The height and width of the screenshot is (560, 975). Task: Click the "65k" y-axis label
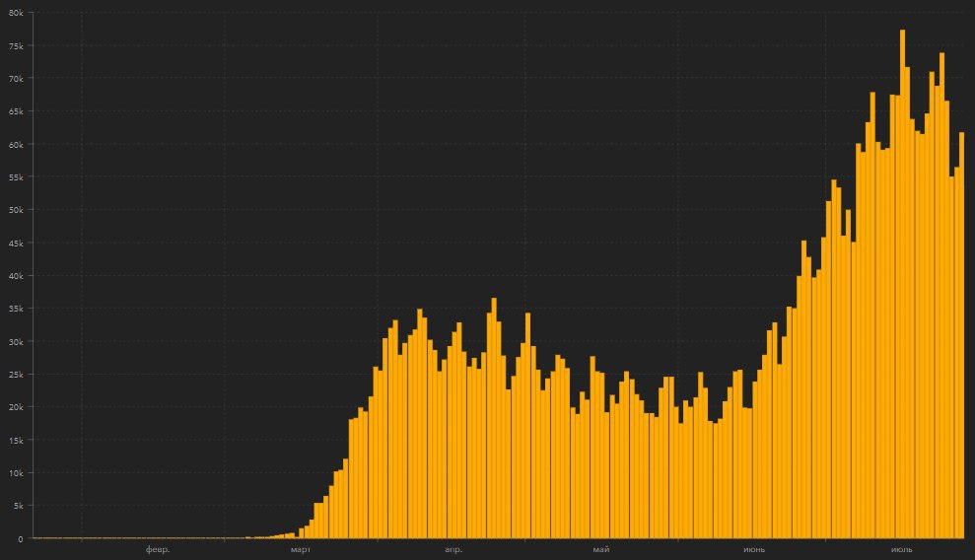click(16, 111)
